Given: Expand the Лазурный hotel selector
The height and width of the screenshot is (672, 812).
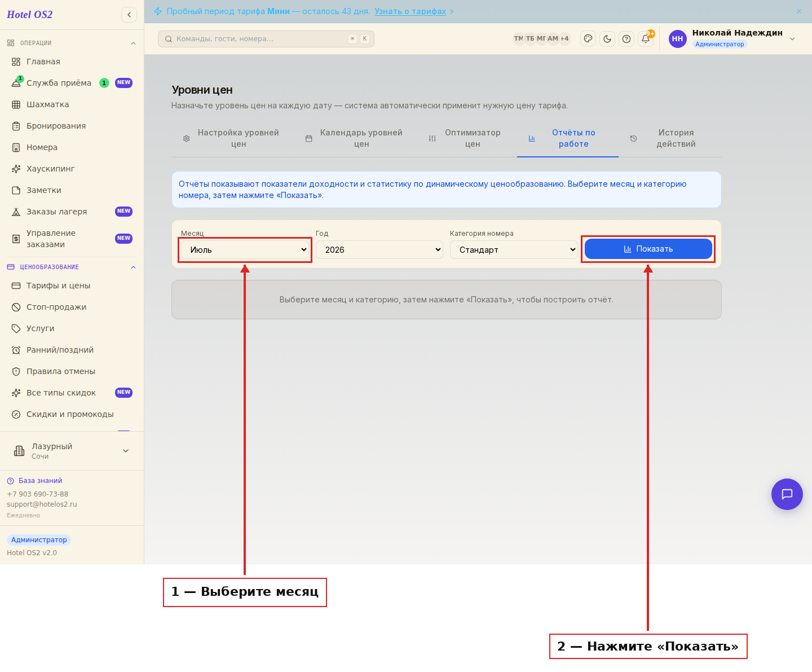Looking at the screenshot, I should click(126, 451).
